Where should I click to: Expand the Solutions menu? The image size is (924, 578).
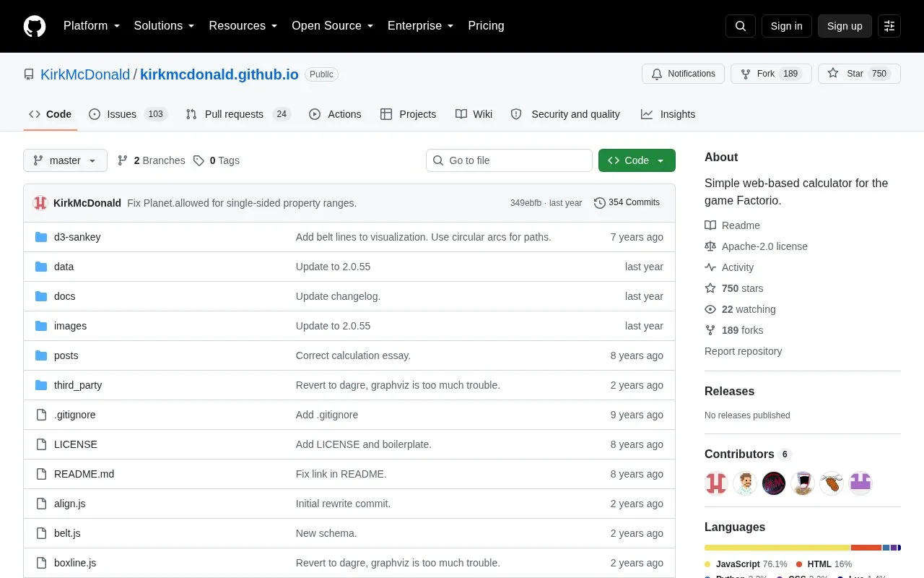[164, 26]
